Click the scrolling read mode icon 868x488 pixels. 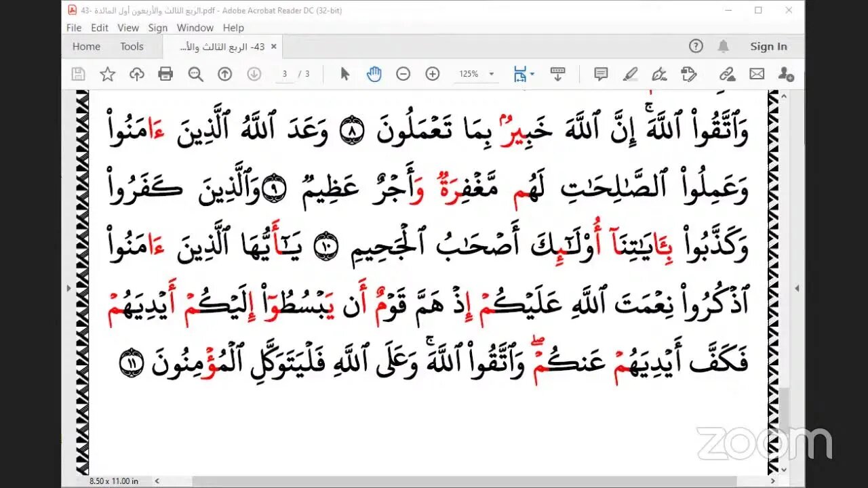[558, 74]
